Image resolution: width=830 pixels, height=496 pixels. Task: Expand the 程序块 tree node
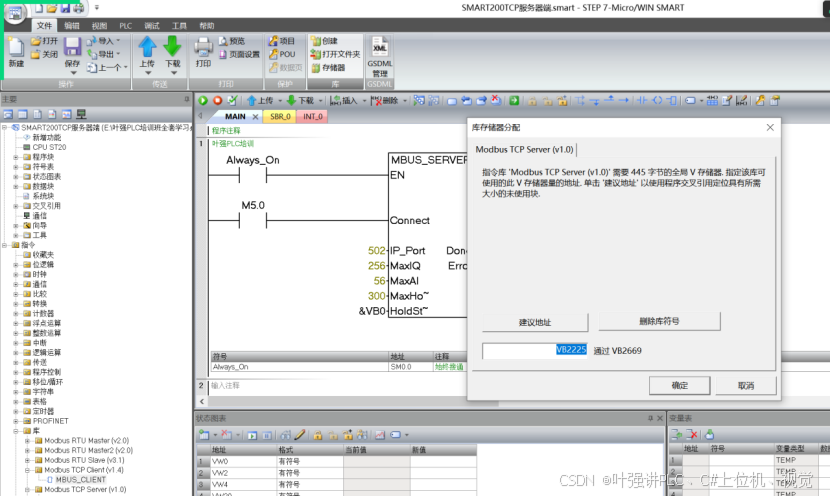coord(16,157)
